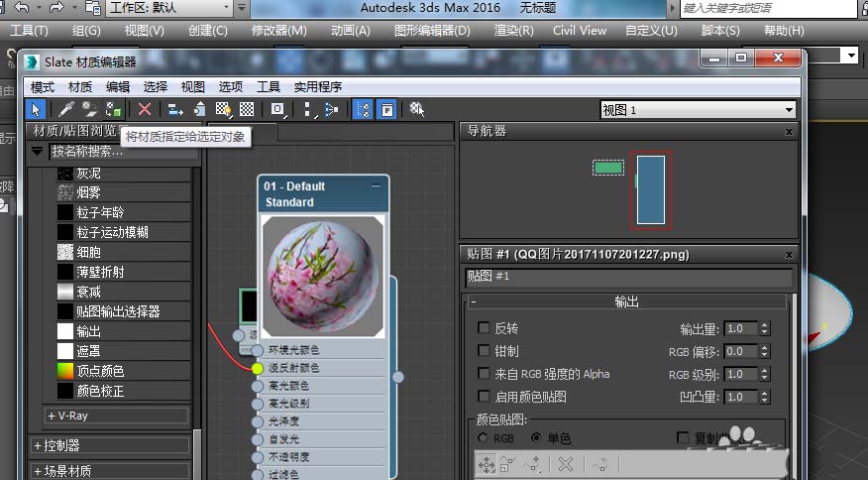Click the 贴图 #1 name field
Viewport: 868px width, 480px height.
click(x=629, y=277)
